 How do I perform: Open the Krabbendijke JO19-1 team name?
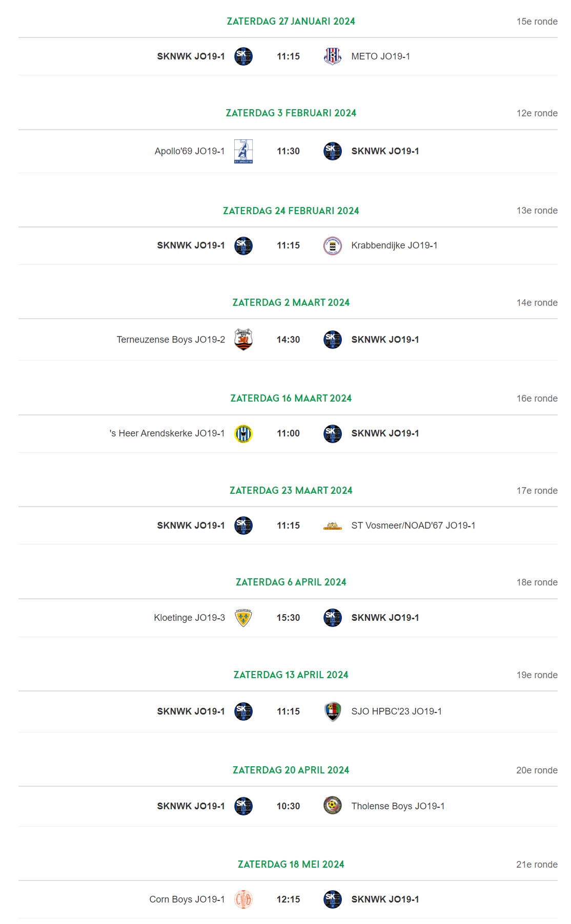pyautogui.click(x=394, y=245)
